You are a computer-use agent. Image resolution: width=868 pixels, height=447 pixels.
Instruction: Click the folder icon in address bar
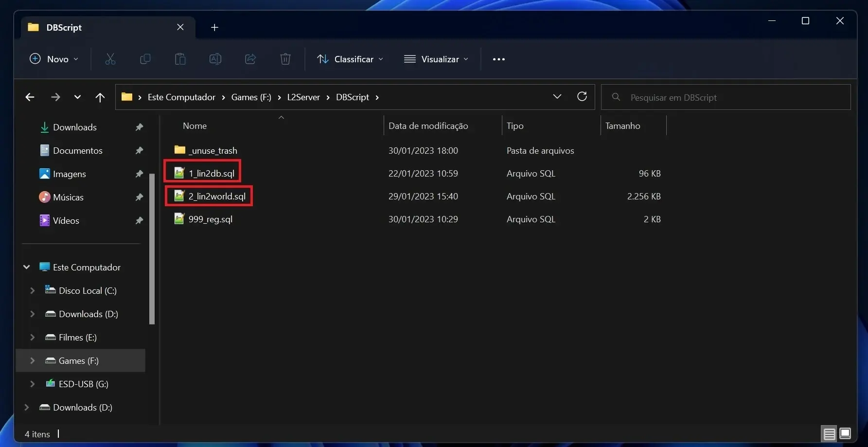click(127, 97)
